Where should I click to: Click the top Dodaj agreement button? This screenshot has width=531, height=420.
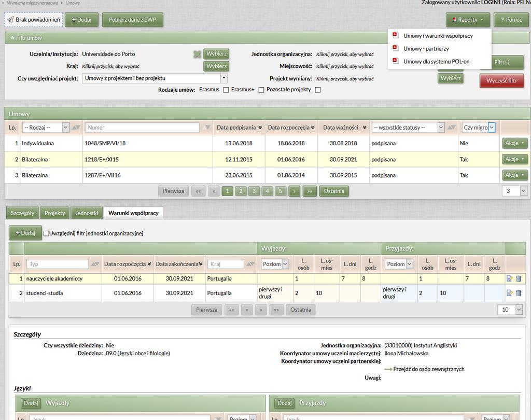pos(81,20)
